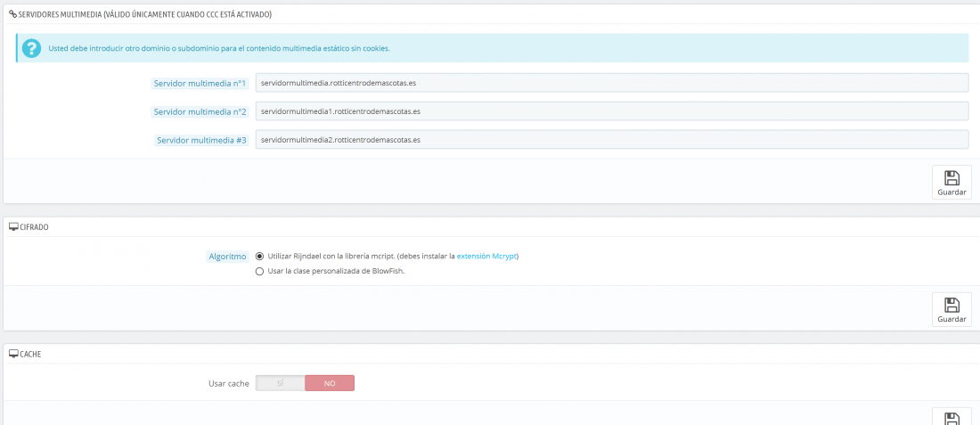Click Guardar in the Cifrado panel

(x=951, y=309)
